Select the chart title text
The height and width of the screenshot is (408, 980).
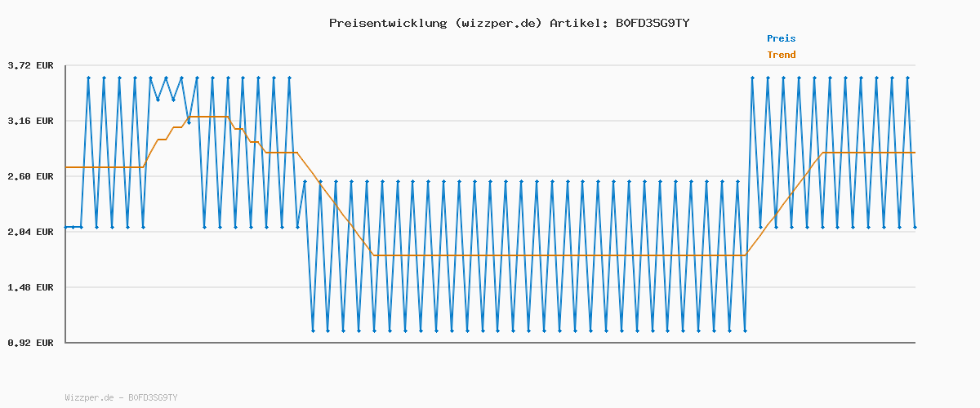pos(509,23)
